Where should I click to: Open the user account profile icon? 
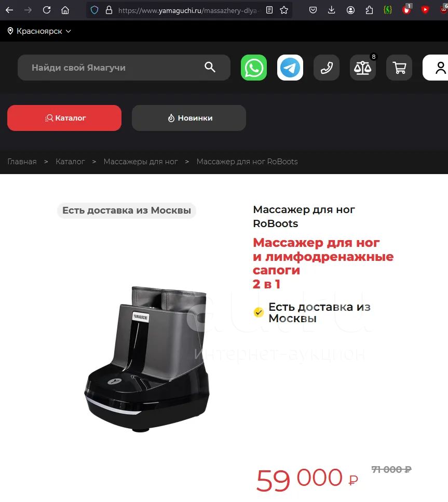438,68
